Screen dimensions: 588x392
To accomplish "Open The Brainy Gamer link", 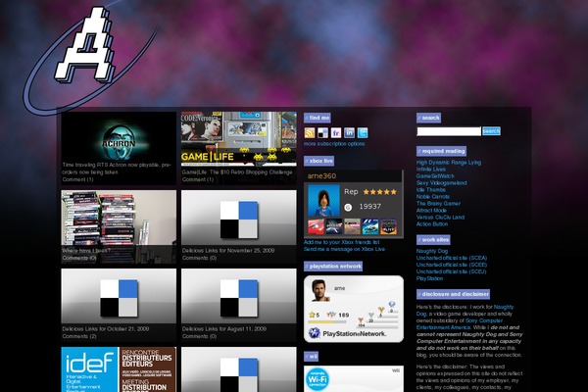I will pyautogui.click(x=438, y=203).
